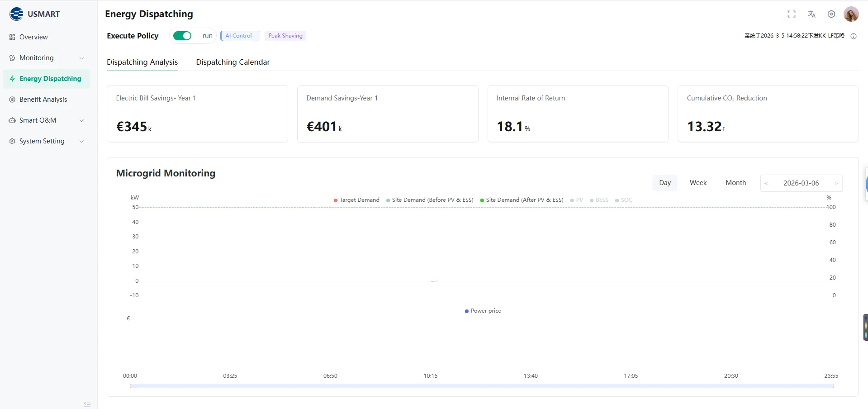The width and height of the screenshot is (868, 409).
Task: Toggle Target Demand legend series
Action: pos(356,200)
